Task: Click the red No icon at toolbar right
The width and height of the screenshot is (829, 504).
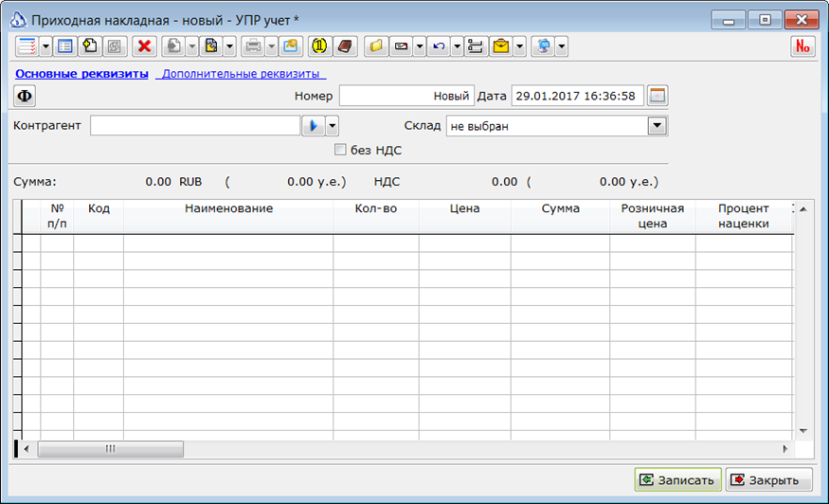Action: (802, 46)
